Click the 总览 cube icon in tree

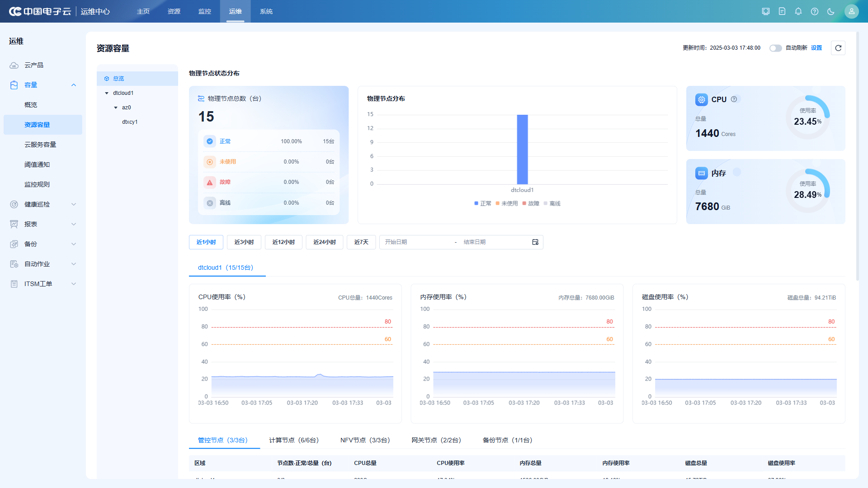point(107,79)
